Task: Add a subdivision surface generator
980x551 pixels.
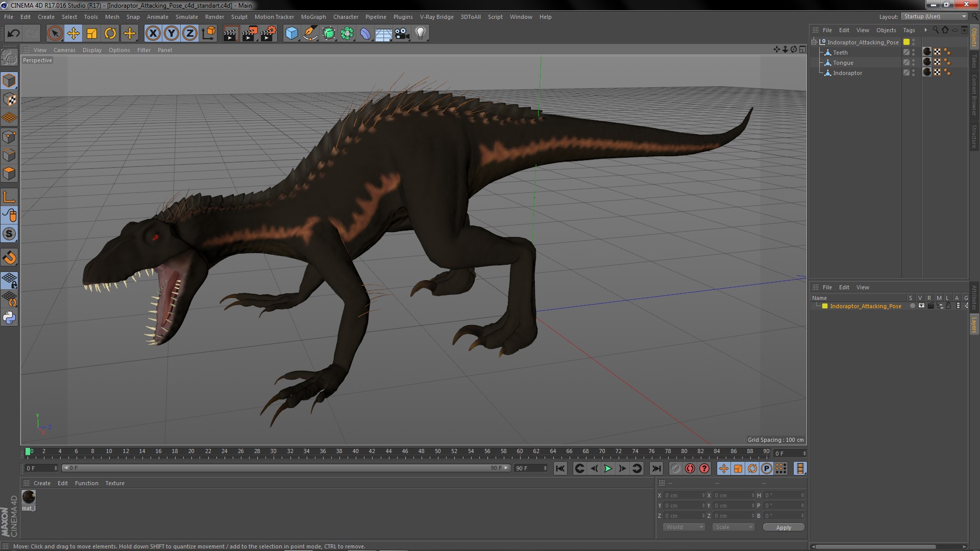Action: pyautogui.click(x=329, y=34)
